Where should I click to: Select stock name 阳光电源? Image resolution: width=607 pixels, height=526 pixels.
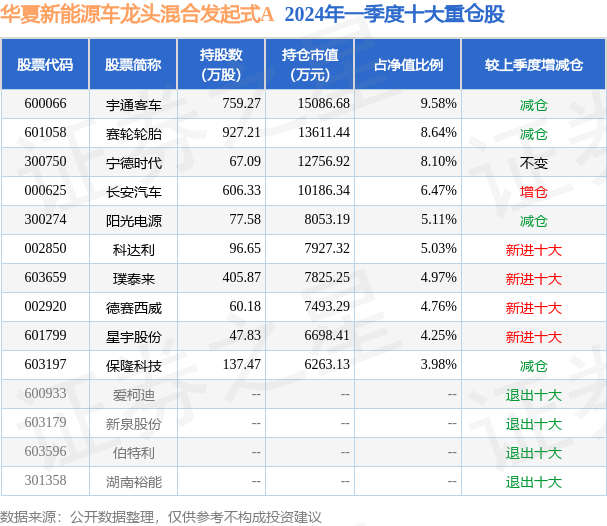pos(134,221)
